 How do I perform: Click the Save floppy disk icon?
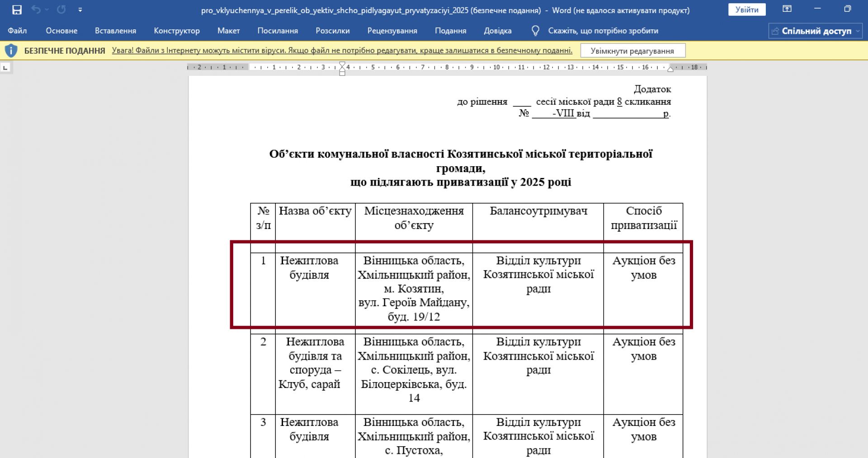17,9
